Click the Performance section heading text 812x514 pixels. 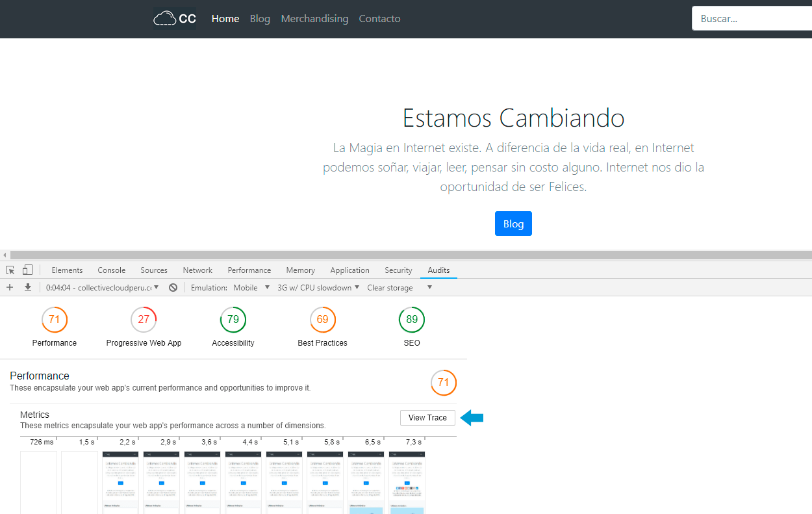(x=40, y=376)
